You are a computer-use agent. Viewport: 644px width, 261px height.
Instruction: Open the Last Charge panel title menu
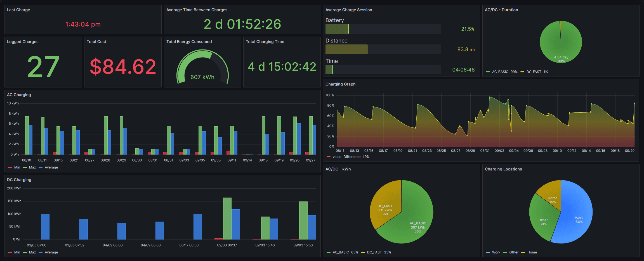point(18,10)
